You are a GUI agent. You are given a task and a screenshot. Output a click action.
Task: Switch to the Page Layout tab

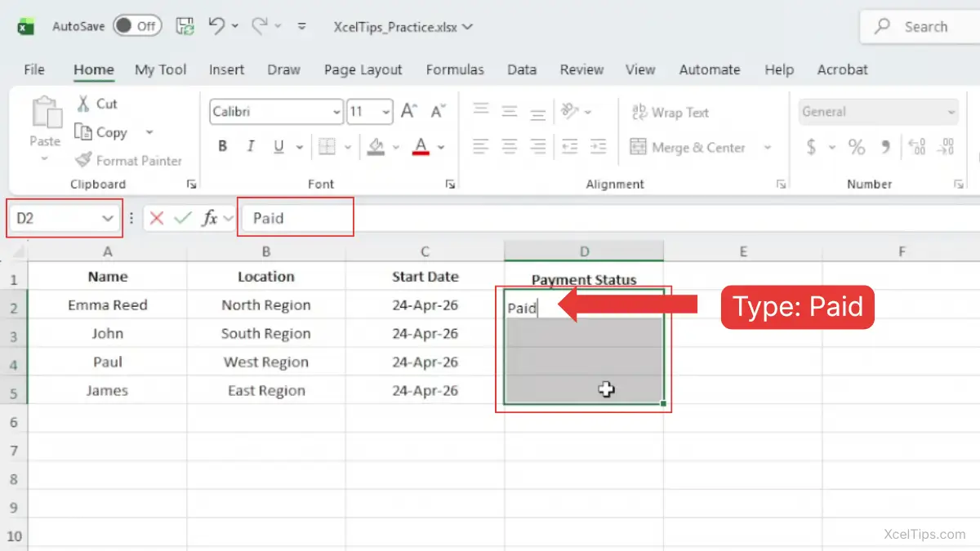tap(363, 69)
